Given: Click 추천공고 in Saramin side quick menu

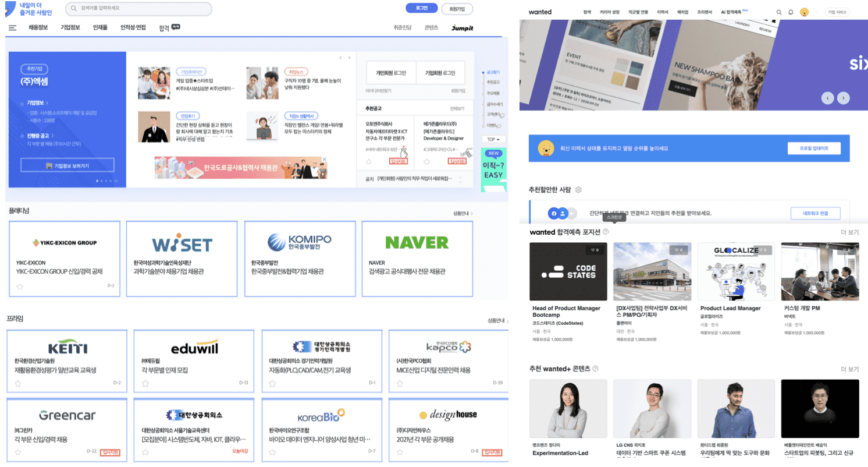Looking at the screenshot, I should tap(493, 82).
